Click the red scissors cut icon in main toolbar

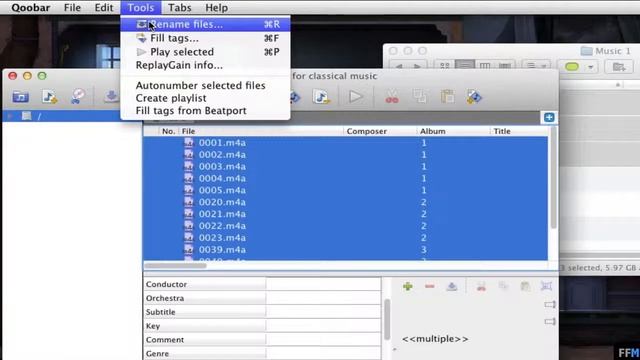pos(392,97)
